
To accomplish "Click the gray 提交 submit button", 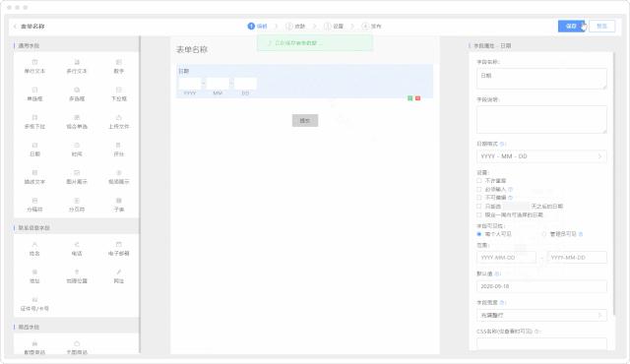I will [305, 120].
